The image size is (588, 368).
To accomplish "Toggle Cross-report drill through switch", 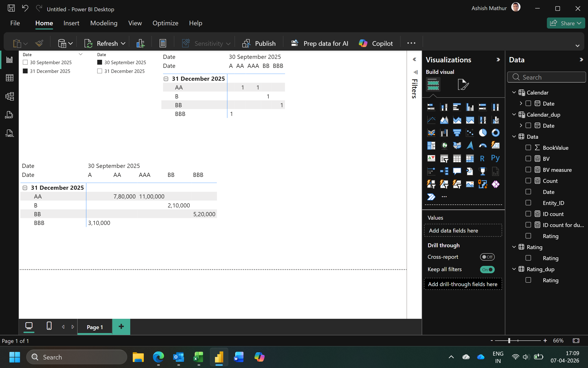I will 487,257.
